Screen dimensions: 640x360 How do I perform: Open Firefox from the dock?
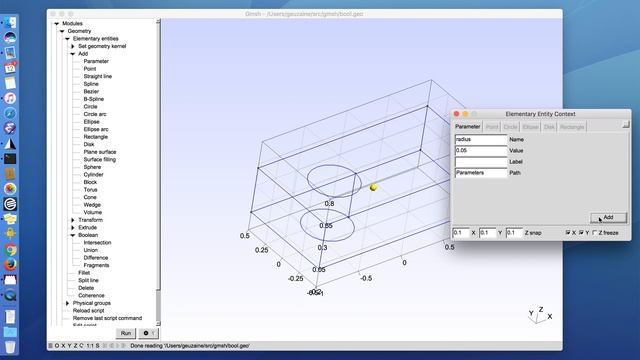(x=10, y=264)
